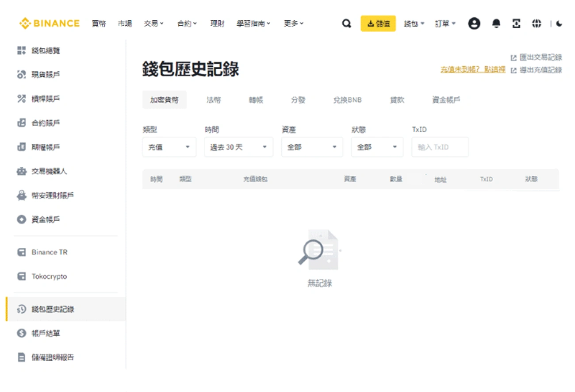This screenshot has height=392, width=575.
Task: Toggle dark mode with the moon icon
Action: click(x=559, y=23)
